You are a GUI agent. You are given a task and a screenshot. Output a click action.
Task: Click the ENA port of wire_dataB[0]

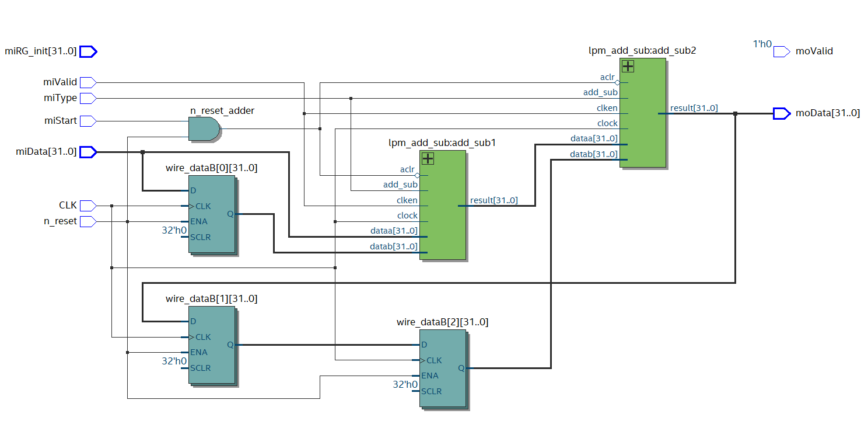click(199, 221)
